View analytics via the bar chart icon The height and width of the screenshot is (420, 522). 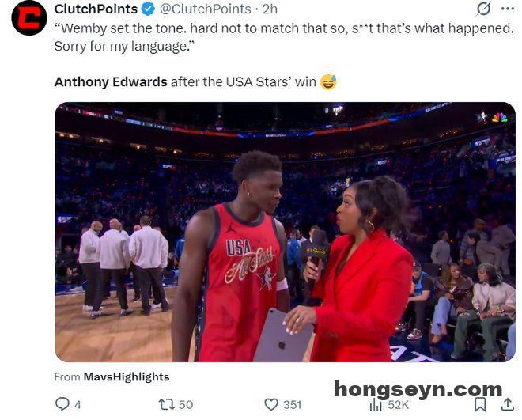(376, 405)
